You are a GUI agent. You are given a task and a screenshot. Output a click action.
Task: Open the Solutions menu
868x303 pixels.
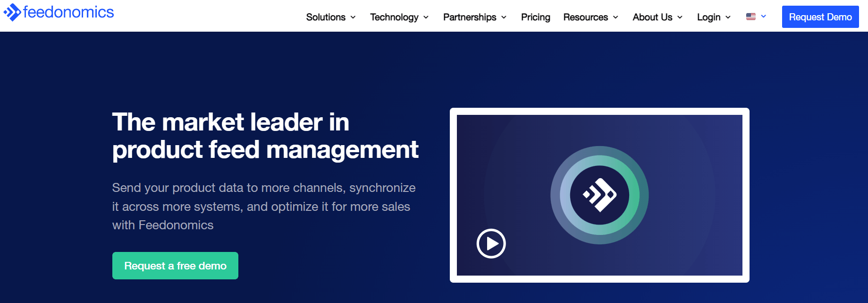click(x=326, y=17)
